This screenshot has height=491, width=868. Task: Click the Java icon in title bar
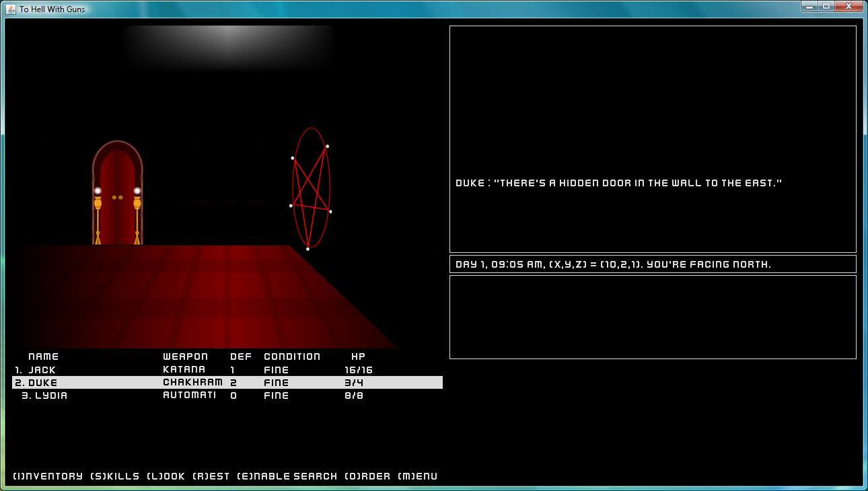point(11,9)
